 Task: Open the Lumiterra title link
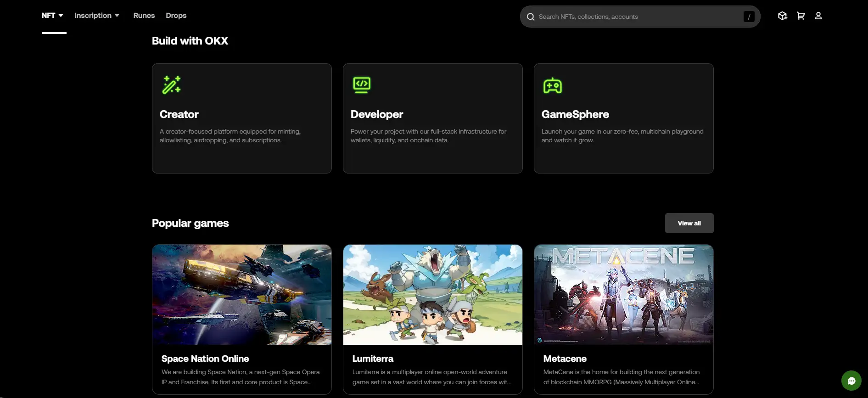coord(373,359)
